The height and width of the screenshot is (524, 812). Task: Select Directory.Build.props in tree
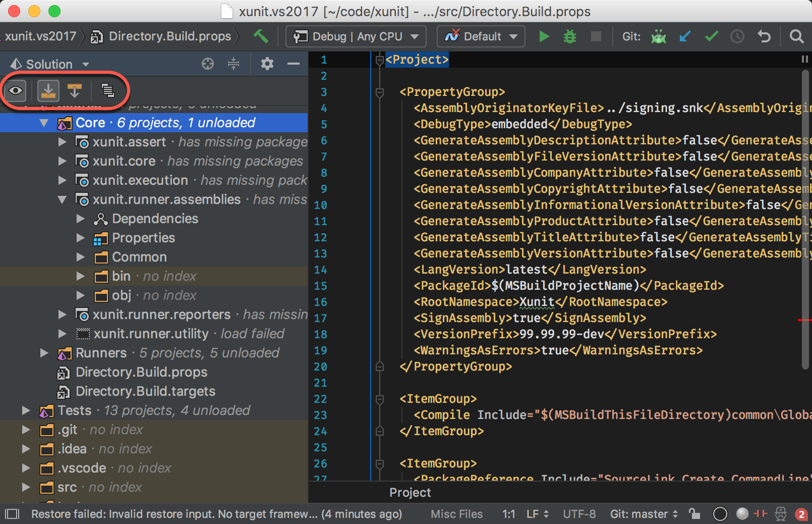(141, 372)
